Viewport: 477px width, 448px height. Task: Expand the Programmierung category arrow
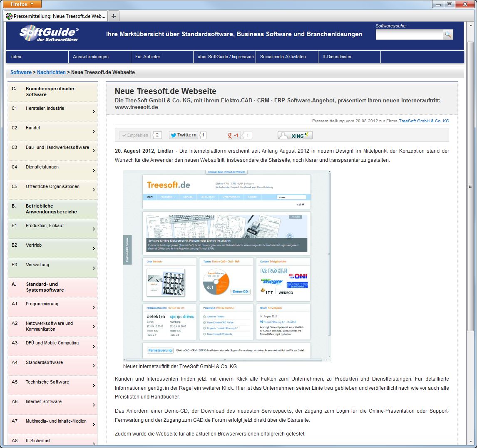point(94,307)
